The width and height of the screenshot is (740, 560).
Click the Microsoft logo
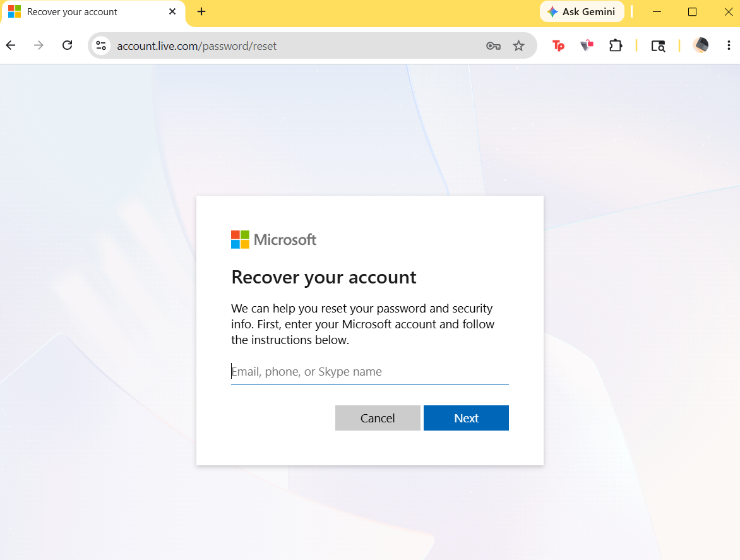click(273, 240)
